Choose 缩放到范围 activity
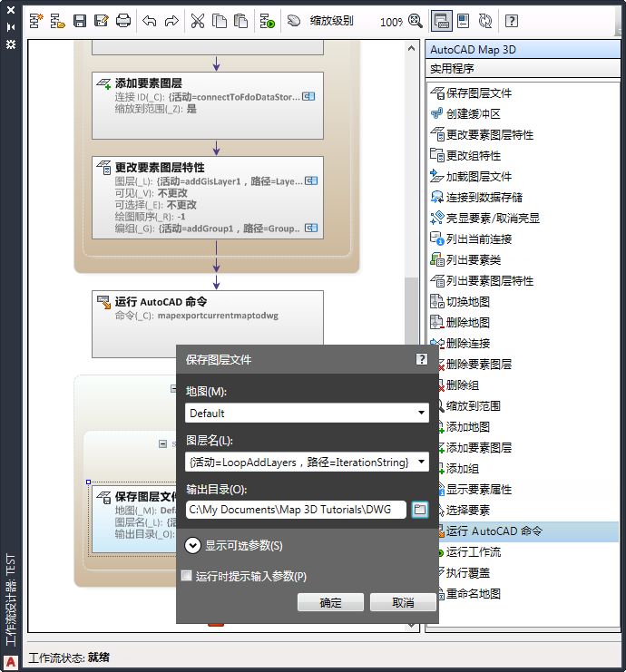 [528, 406]
